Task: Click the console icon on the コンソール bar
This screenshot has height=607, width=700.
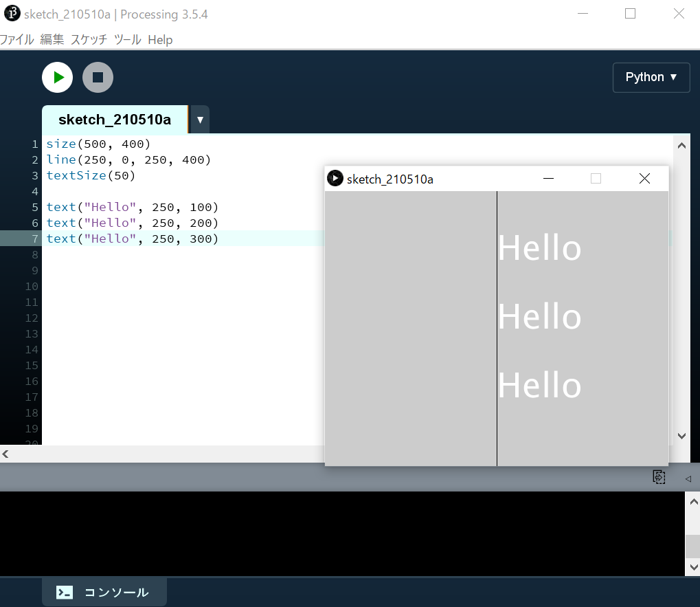Action: click(x=65, y=591)
